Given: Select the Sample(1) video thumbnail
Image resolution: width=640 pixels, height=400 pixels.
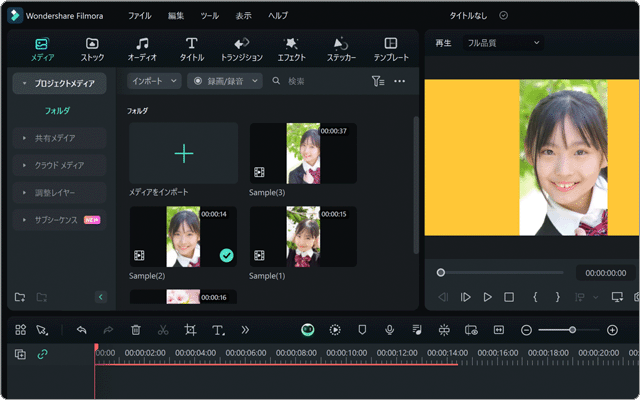Looking at the screenshot, I should click(303, 237).
